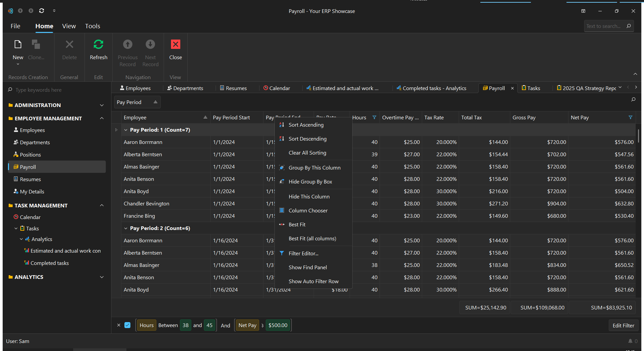Click the red Close icon in the ribbon
The height and width of the screenshot is (351, 644).
click(175, 45)
